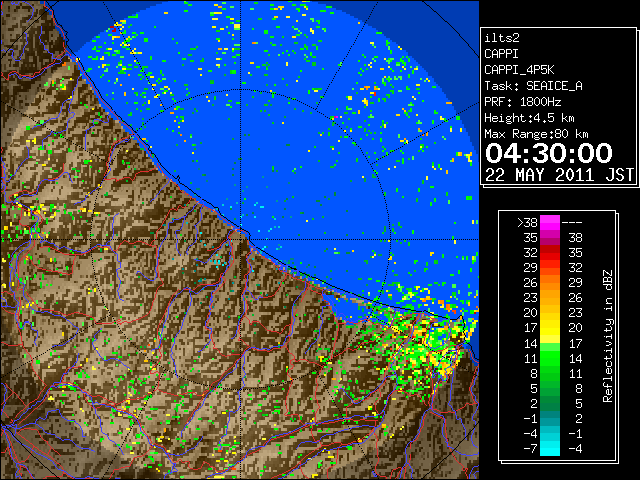Select the teal -1 to 2 dBZ swatch
640x480 pixels.
pos(550,418)
